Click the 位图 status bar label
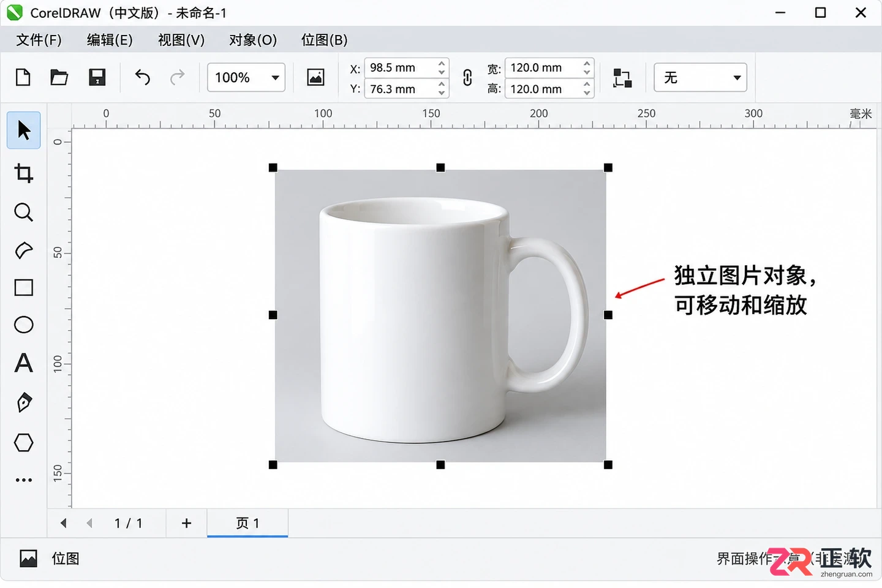This screenshot has height=588, width=882. [66, 559]
